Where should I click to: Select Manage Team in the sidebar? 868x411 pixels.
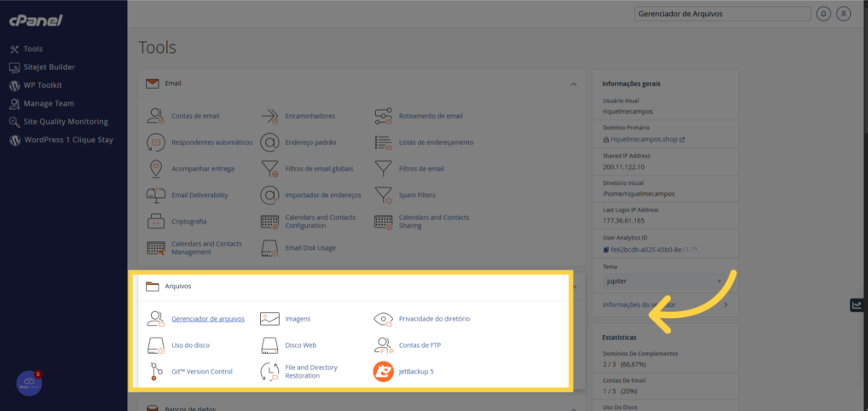point(42,103)
